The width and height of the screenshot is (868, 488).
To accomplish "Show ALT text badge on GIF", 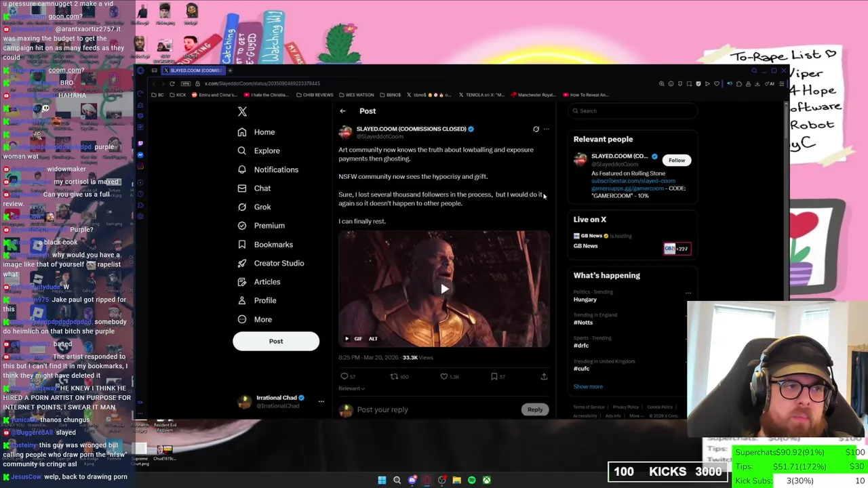I will (373, 338).
